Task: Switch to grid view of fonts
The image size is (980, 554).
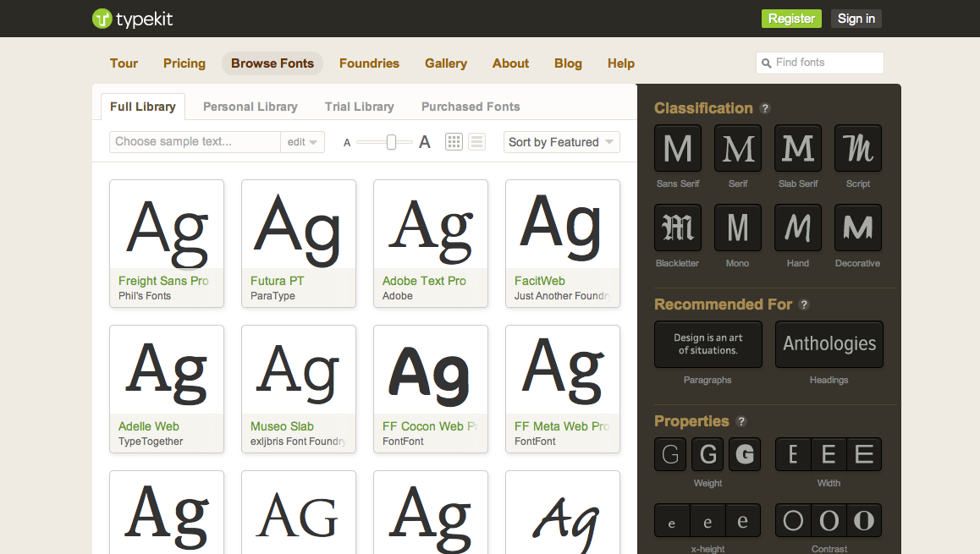Action: click(454, 141)
